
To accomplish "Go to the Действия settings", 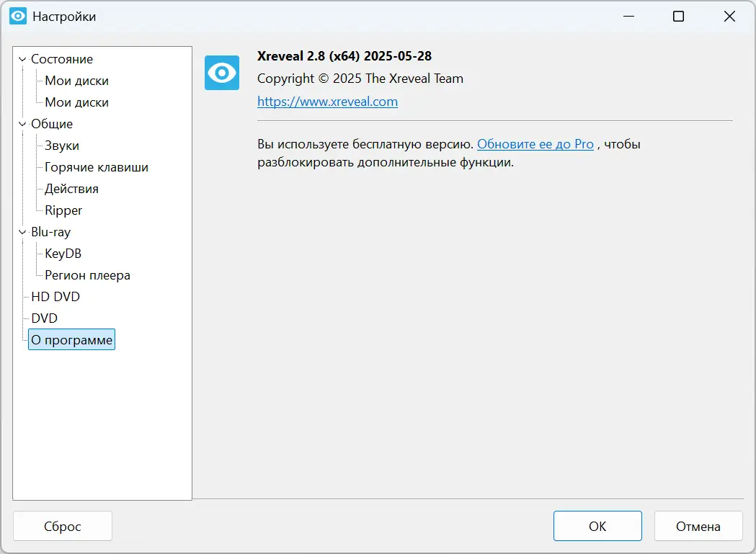I will (x=71, y=189).
